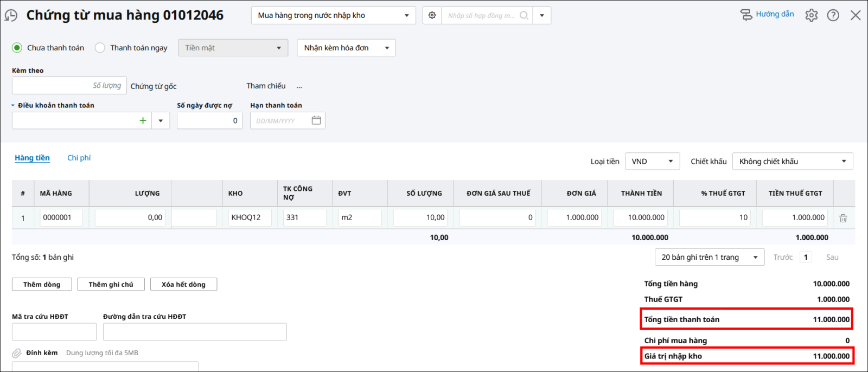This screenshot has width=868, height=372.
Task: Click the contract number search magnifier icon
Action: [x=524, y=16]
